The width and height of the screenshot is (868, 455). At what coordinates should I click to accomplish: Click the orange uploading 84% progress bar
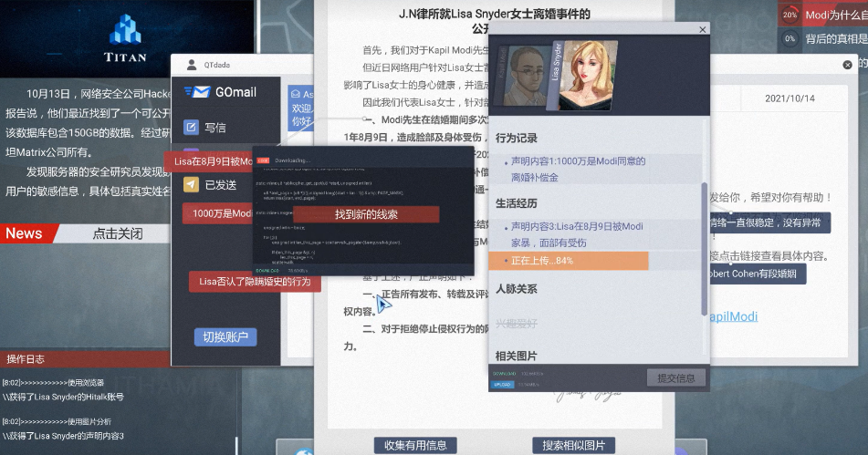(x=570, y=261)
